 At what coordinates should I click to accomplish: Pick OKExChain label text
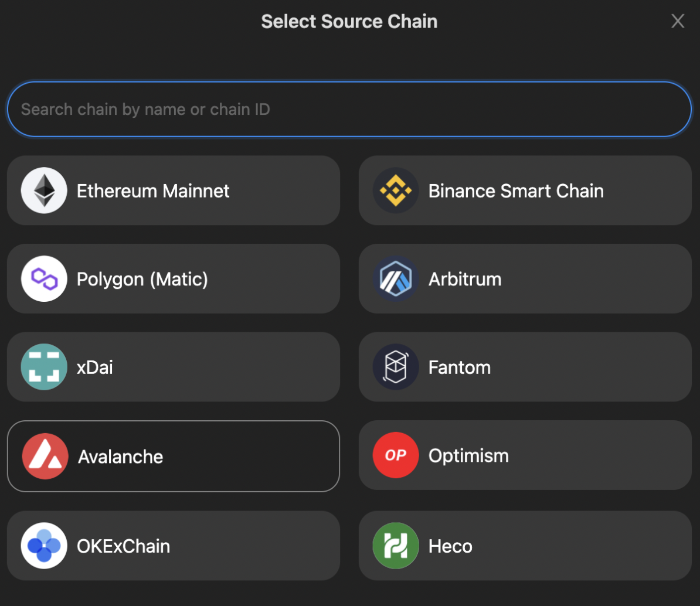click(123, 546)
